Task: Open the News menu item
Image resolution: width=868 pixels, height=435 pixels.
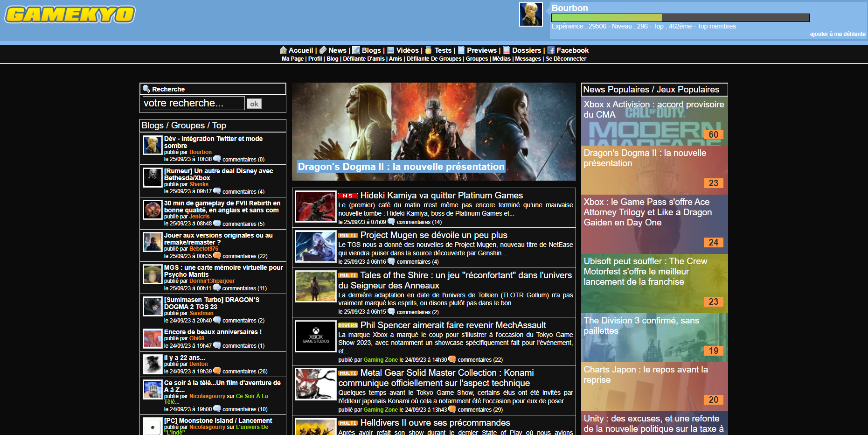Action: point(337,50)
